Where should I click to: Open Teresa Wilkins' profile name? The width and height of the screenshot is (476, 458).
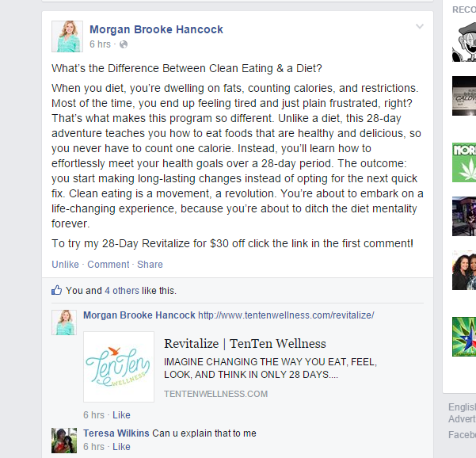coord(116,433)
